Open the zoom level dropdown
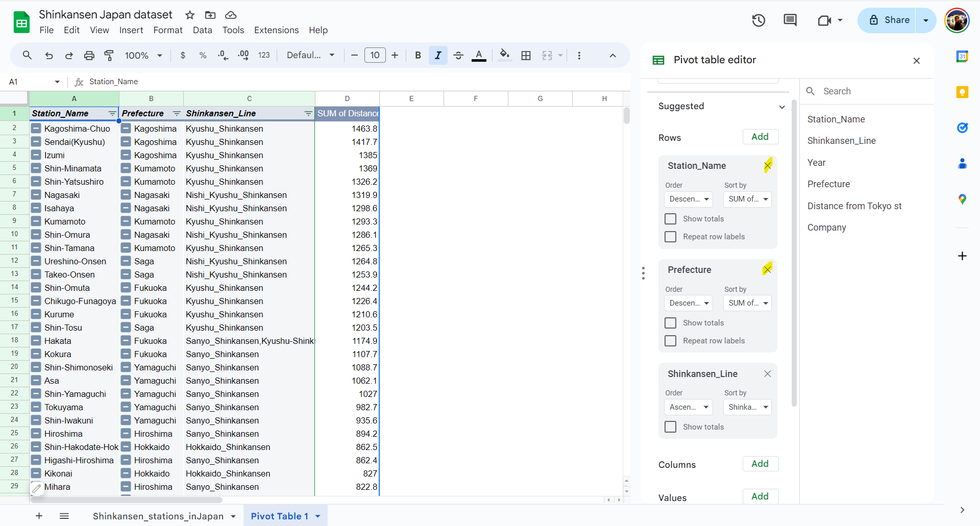This screenshot has height=526, width=980. (x=143, y=55)
